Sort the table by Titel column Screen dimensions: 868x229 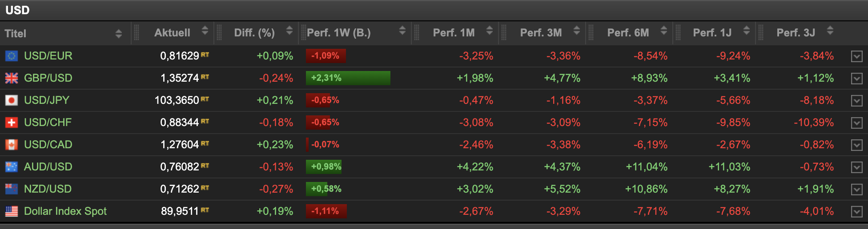click(118, 33)
